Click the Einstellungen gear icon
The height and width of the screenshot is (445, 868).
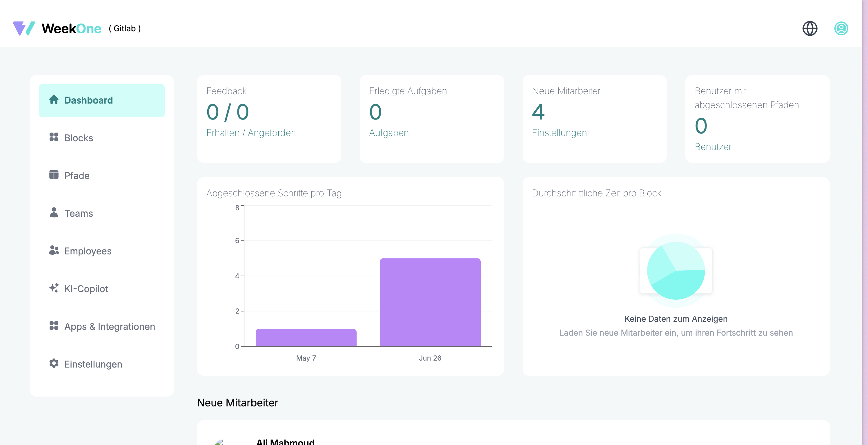54,363
